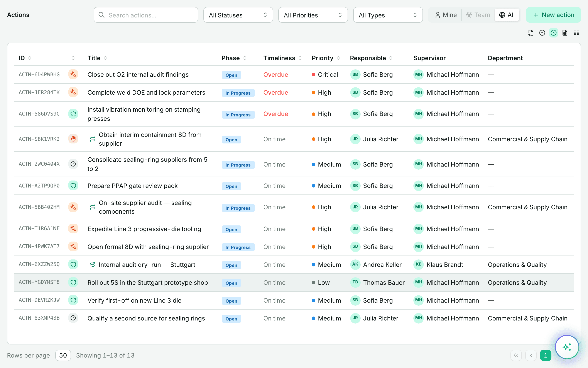
Task: Open the sparkle AI assistant button
Action: point(567,347)
